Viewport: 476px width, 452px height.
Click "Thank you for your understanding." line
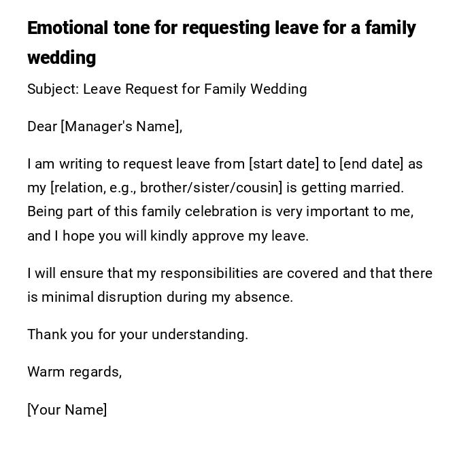tap(137, 334)
